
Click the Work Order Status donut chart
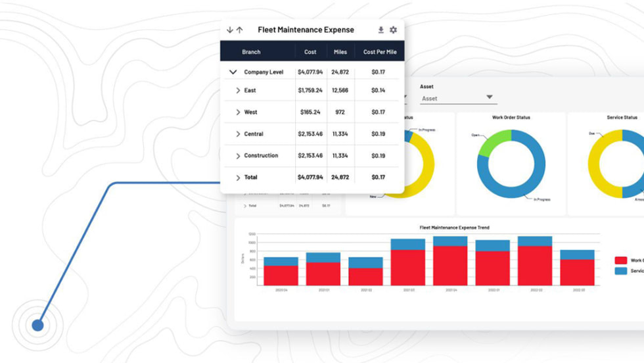tap(511, 164)
